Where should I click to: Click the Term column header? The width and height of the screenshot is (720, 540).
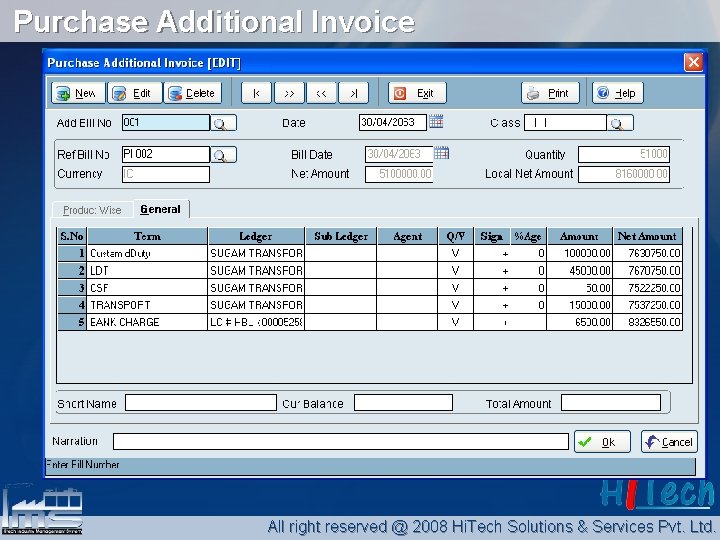pos(147,236)
